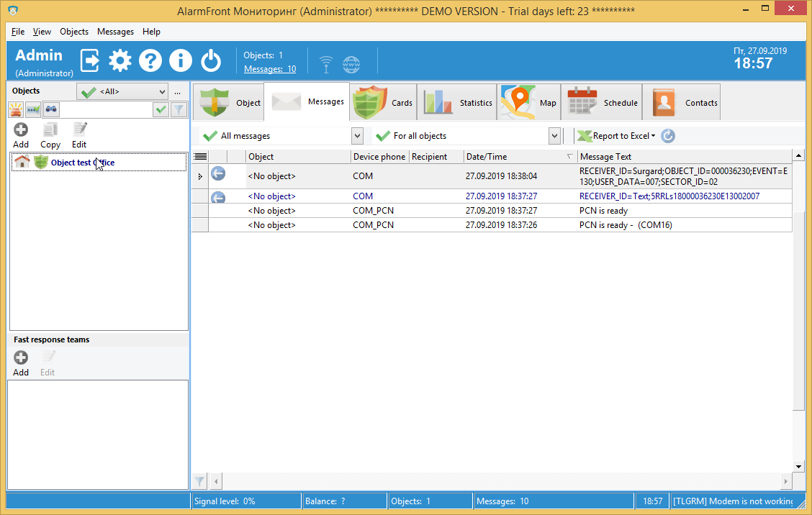Switch to the Statistics tab
Screen dimensions: 812x515
click(456, 102)
